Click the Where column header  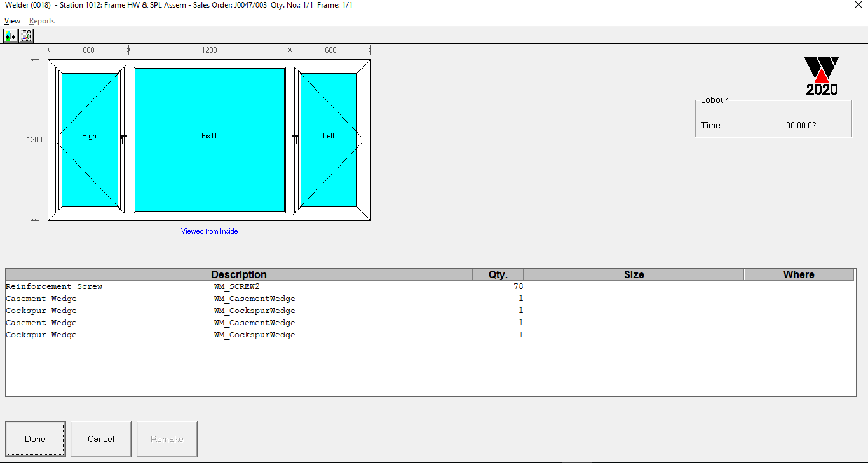pos(799,274)
